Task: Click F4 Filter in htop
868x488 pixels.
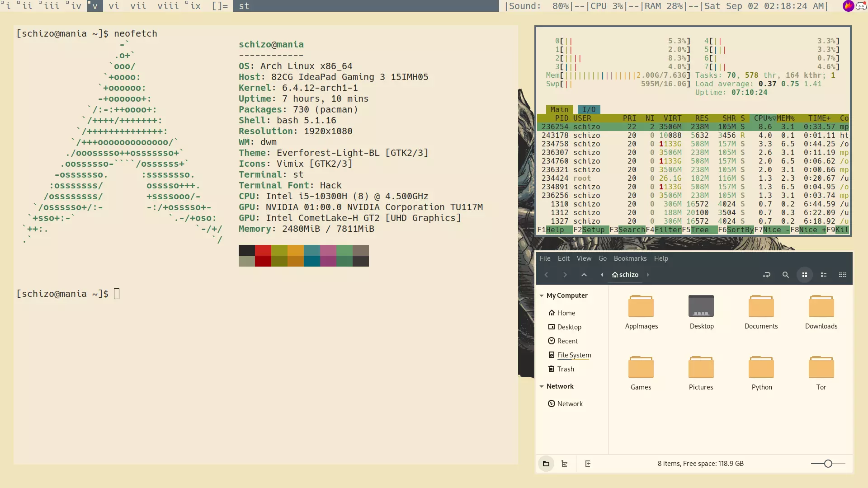Action: (x=664, y=230)
